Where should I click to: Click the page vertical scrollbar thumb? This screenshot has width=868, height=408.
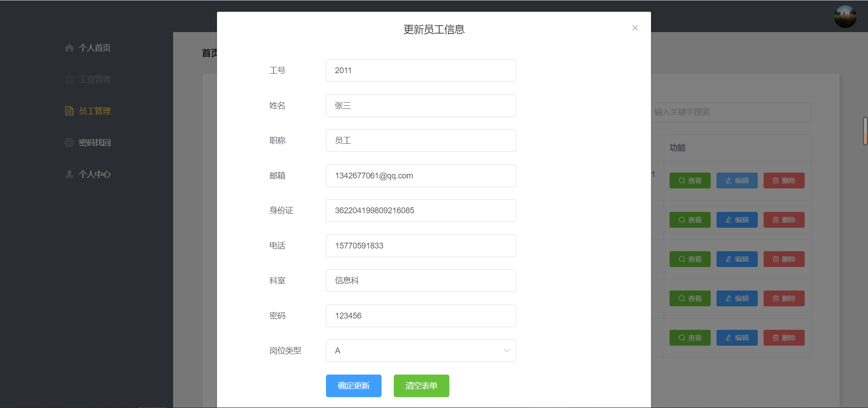pyautogui.click(x=865, y=131)
